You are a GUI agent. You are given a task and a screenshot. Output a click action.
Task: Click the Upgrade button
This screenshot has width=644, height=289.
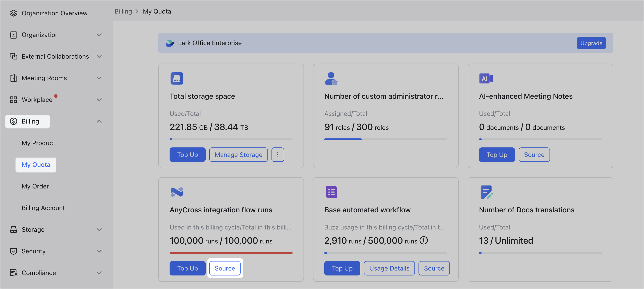pyautogui.click(x=591, y=43)
